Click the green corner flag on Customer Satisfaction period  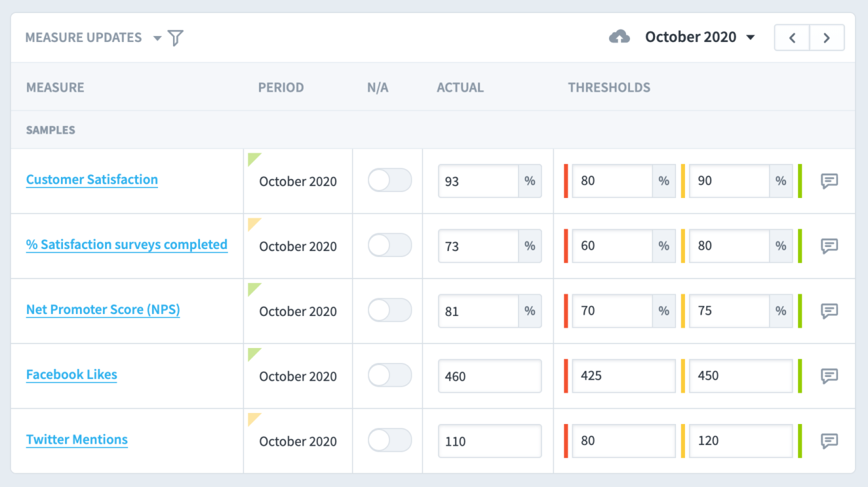point(253,158)
